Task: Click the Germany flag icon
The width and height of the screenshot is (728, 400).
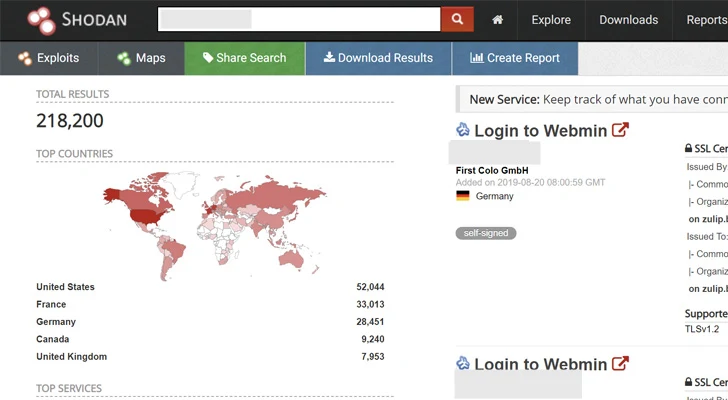Action: tap(462, 196)
